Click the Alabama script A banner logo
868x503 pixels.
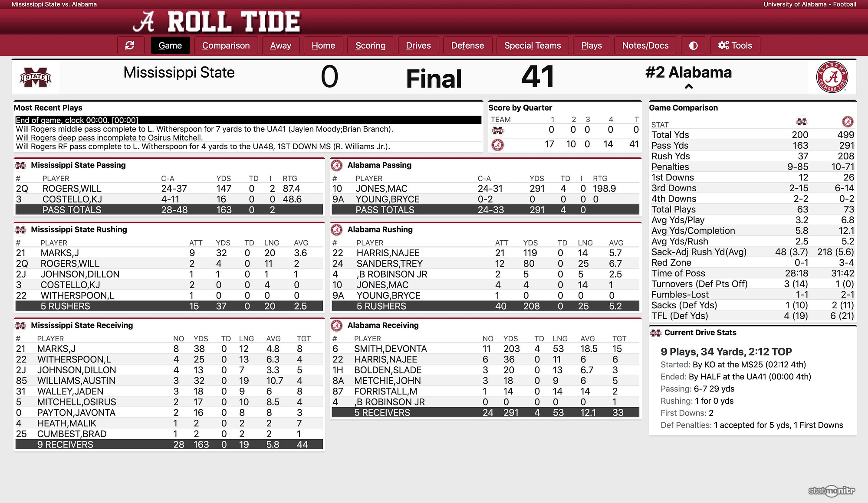point(144,22)
